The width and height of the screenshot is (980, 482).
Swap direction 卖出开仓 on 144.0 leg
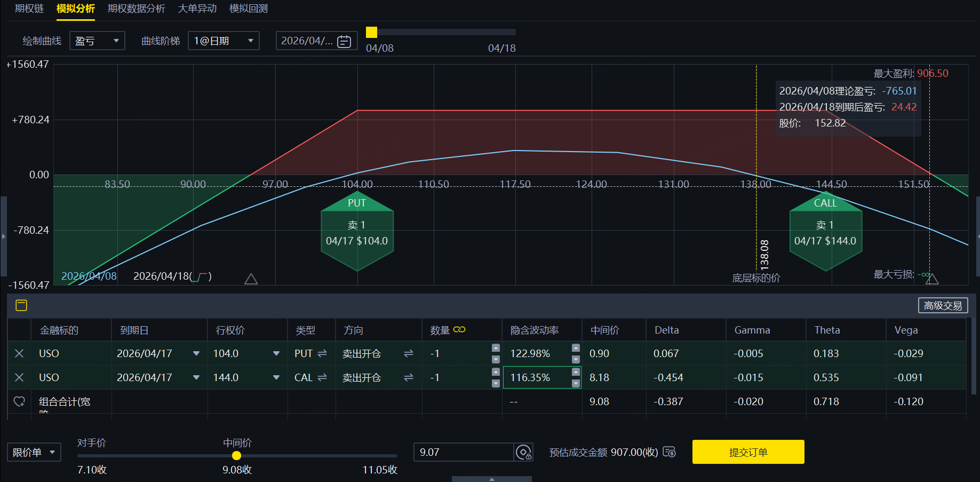[409, 377]
